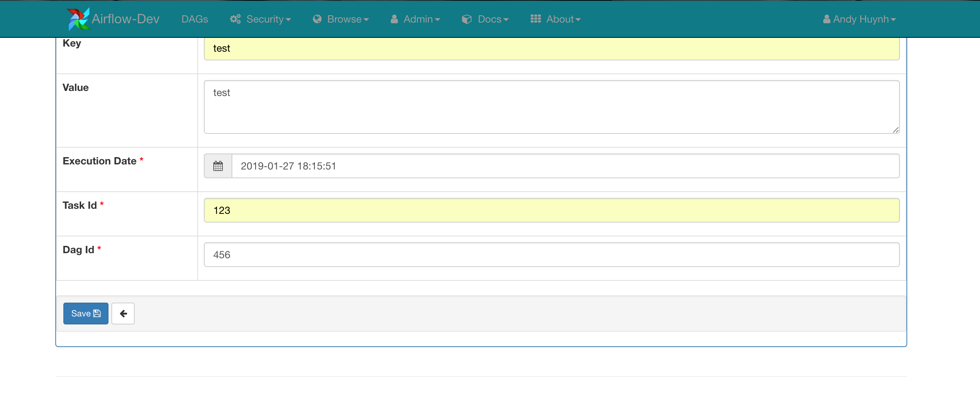Click the Airflow pinwheel logo
Image resolution: width=980 pixels, height=395 pixels.
78,19
